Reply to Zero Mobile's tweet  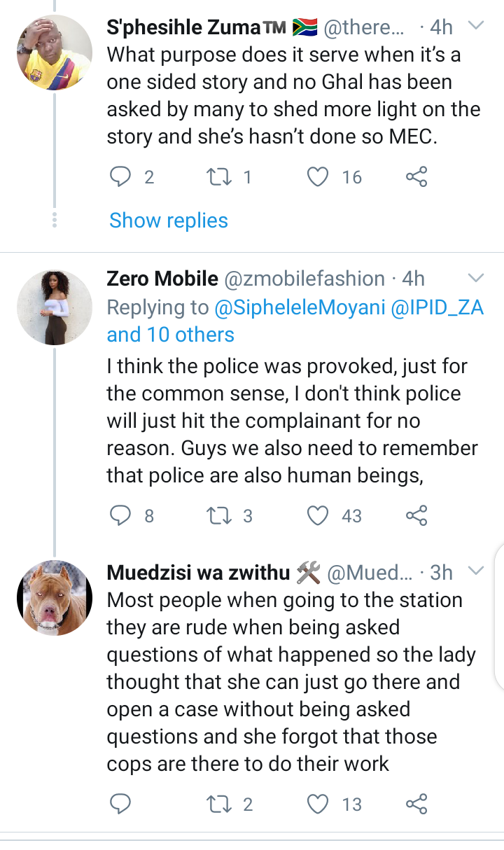(x=121, y=516)
